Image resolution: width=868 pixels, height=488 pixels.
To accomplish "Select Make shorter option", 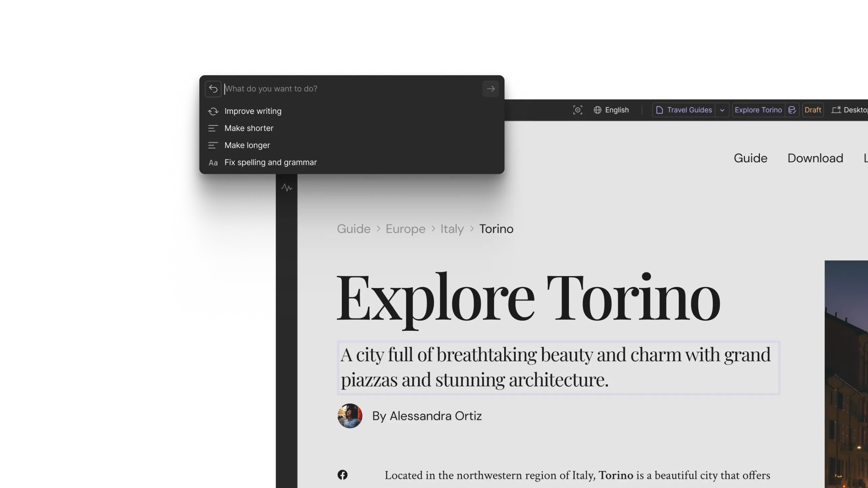I will click(249, 128).
